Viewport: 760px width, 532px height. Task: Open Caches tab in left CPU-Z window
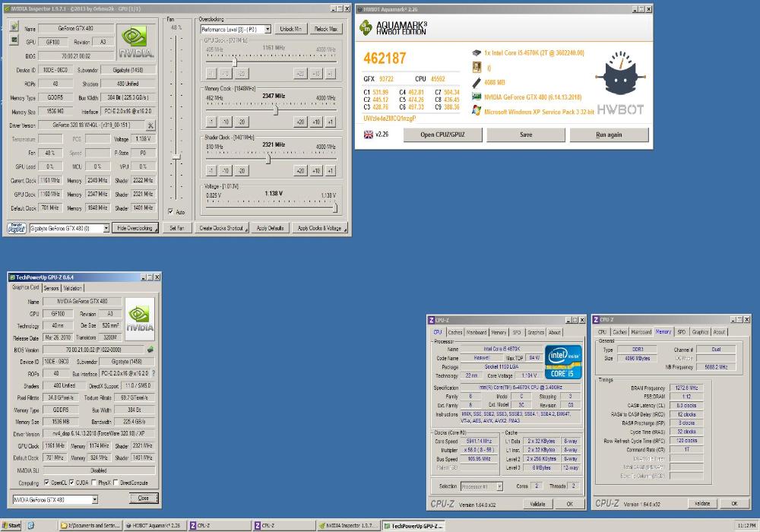[454, 332]
